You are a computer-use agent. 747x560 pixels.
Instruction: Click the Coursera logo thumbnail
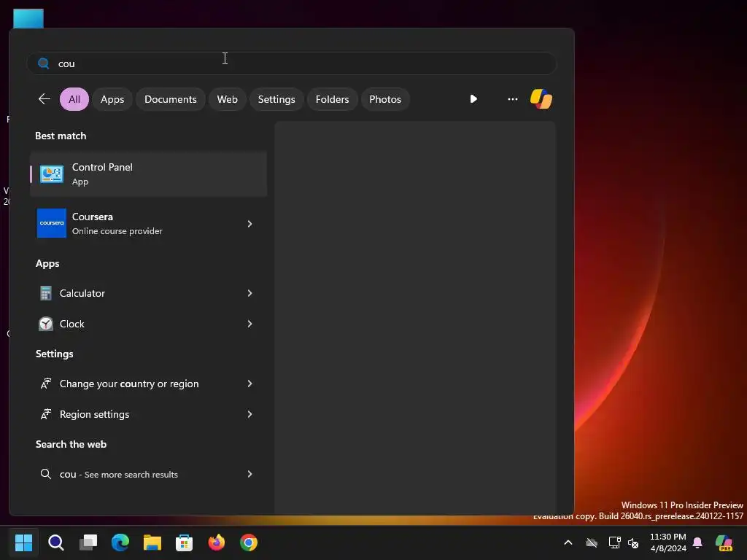pyautogui.click(x=52, y=223)
